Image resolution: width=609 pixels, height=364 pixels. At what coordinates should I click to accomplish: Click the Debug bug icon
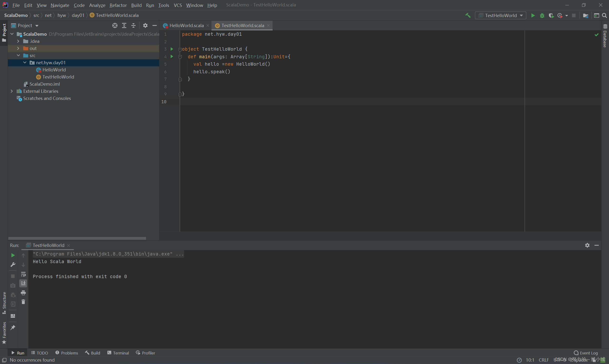tap(542, 15)
